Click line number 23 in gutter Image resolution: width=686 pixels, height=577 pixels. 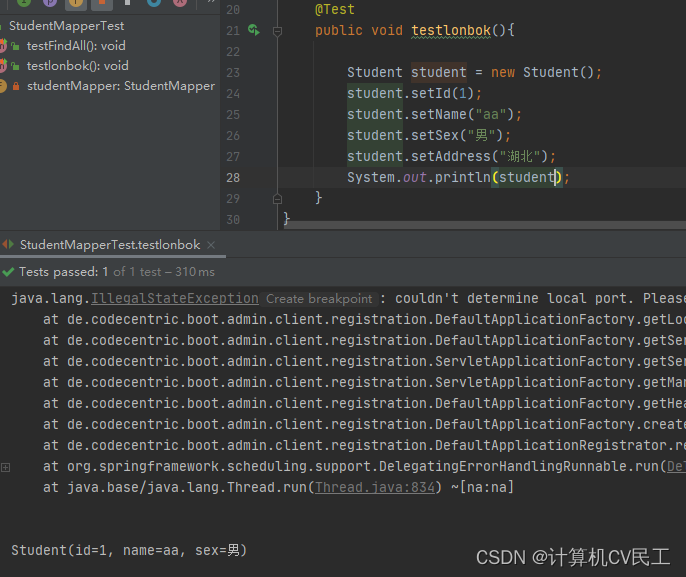point(233,73)
